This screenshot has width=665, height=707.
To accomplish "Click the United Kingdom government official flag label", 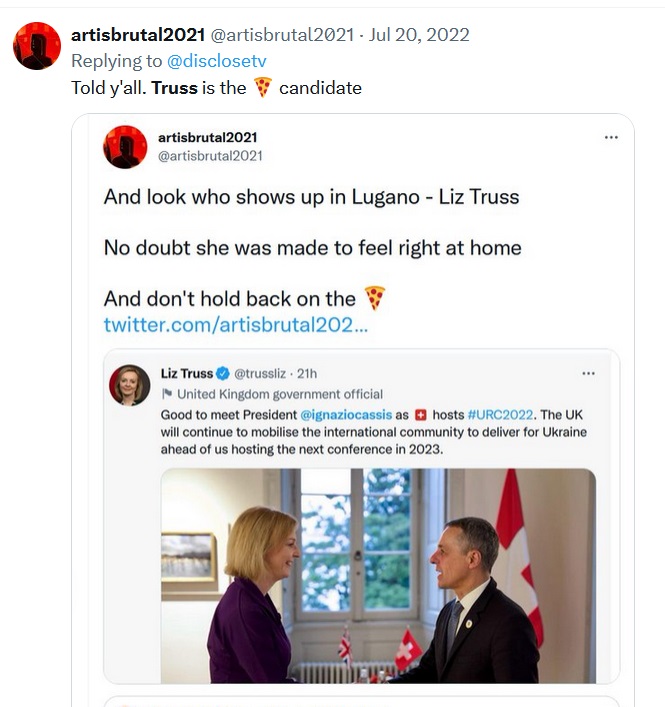I will 272,394.
